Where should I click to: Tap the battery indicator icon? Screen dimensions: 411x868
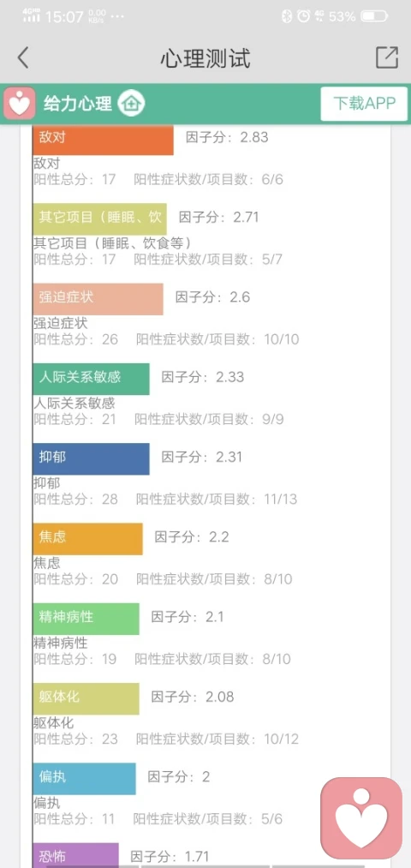374,16
